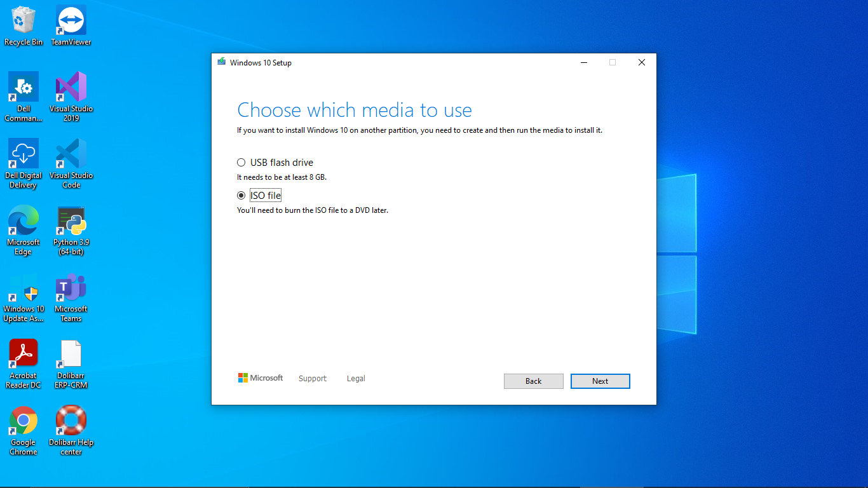Viewport: 868px width, 488px height.
Task: Open the Recycle Bin desktop icon
Action: coord(24,26)
